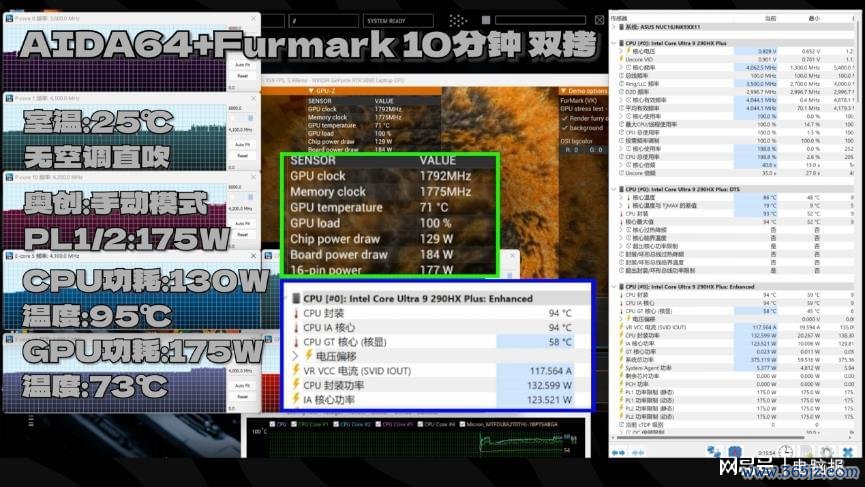Click the HWiNFO back arrows icon
865x487 pixels.
pyautogui.click(x=618, y=453)
